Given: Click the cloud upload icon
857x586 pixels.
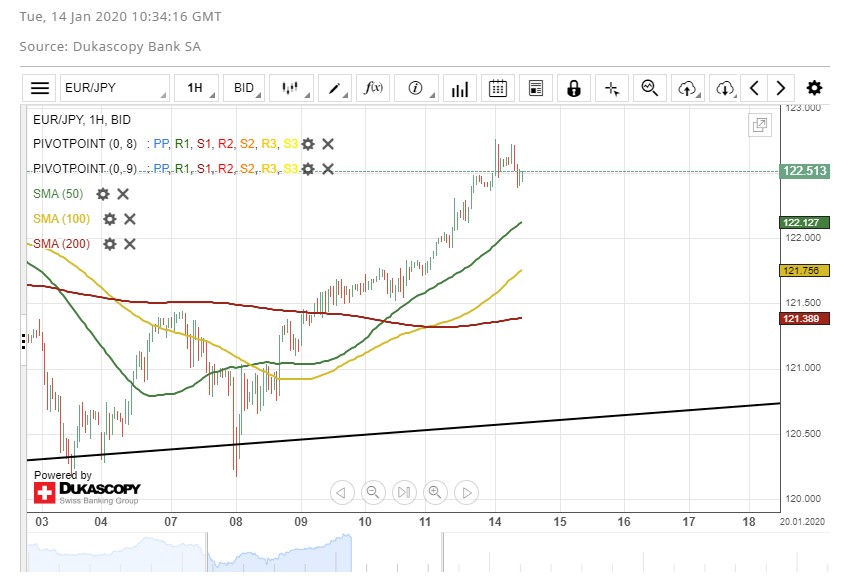Looking at the screenshot, I should [687, 88].
